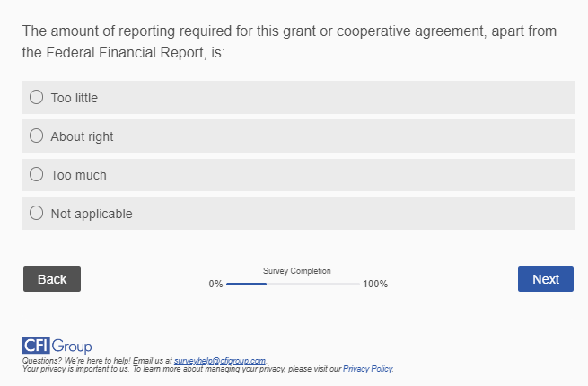This screenshot has width=588, height=386.
Task: Choose the 'About right' radio circle
Action: [37, 136]
